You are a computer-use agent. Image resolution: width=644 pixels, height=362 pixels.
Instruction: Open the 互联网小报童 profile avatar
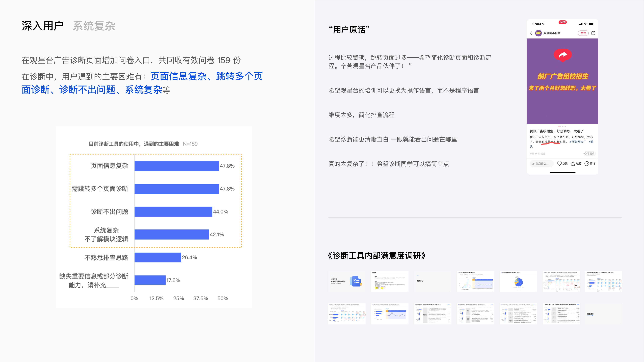click(538, 33)
